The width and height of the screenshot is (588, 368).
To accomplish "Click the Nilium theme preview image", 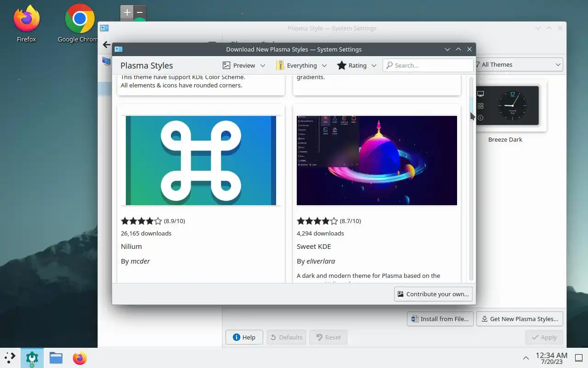I will (201, 160).
